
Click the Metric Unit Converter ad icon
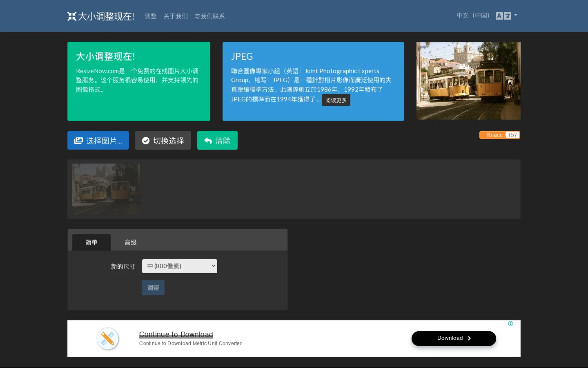[108, 339]
